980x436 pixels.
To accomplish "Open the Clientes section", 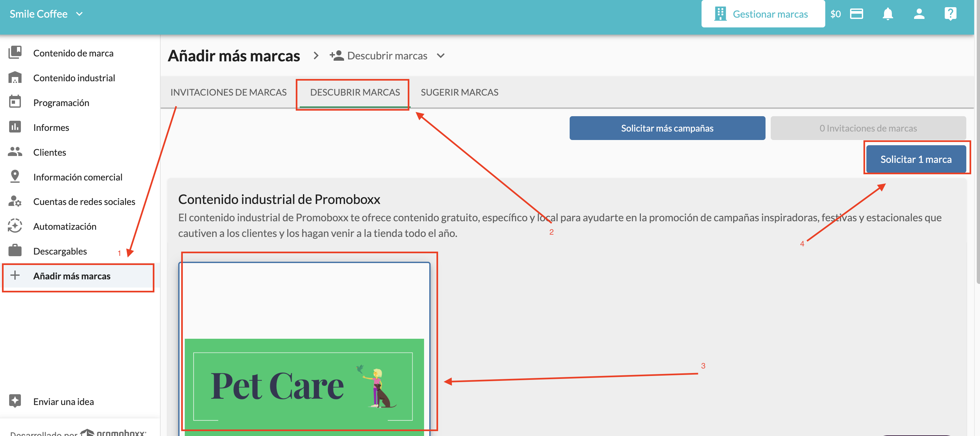I will point(49,152).
